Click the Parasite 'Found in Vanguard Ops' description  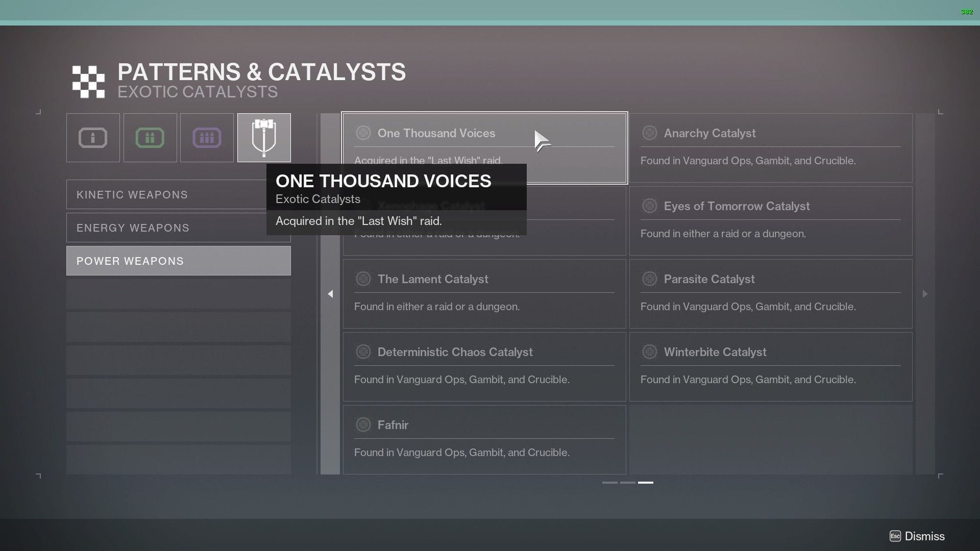748,307
